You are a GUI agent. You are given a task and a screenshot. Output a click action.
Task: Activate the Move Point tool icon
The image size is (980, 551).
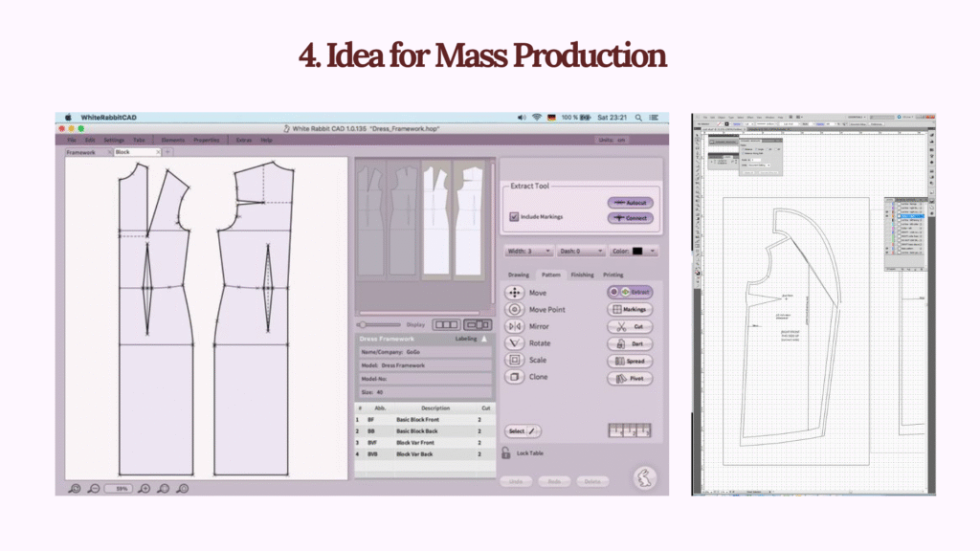point(514,310)
